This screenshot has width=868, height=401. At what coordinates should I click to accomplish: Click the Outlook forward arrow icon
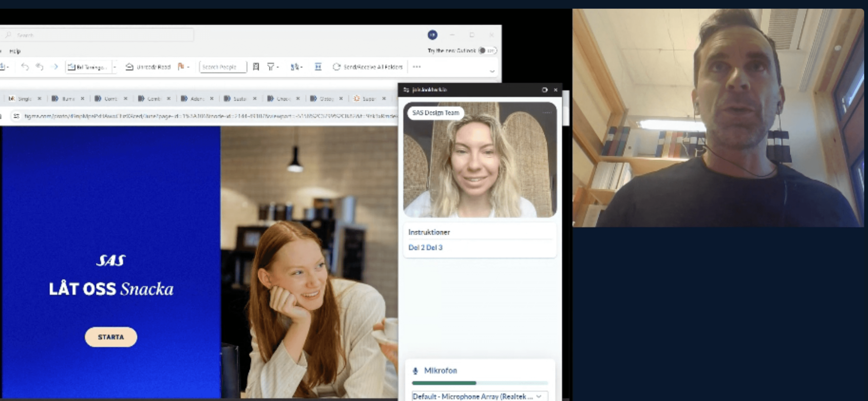pos(56,67)
